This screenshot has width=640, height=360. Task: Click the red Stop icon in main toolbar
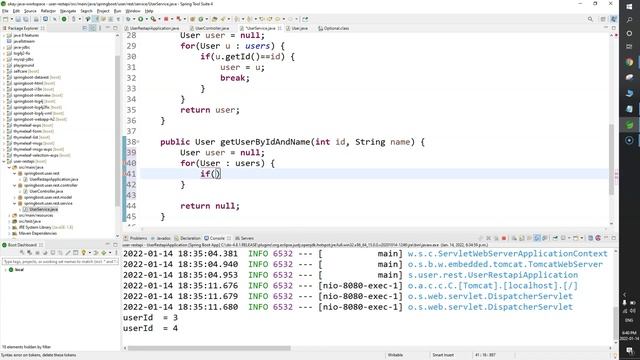pos(166,19)
